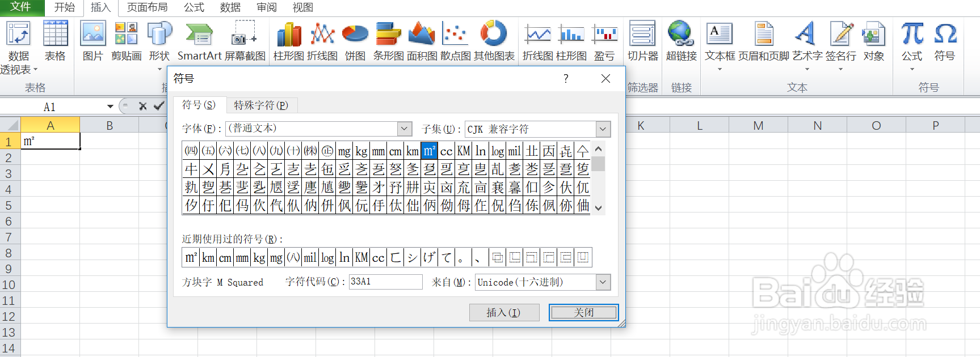Select the km symbol in symbol grid
The height and width of the screenshot is (357, 980).
[x=413, y=151]
